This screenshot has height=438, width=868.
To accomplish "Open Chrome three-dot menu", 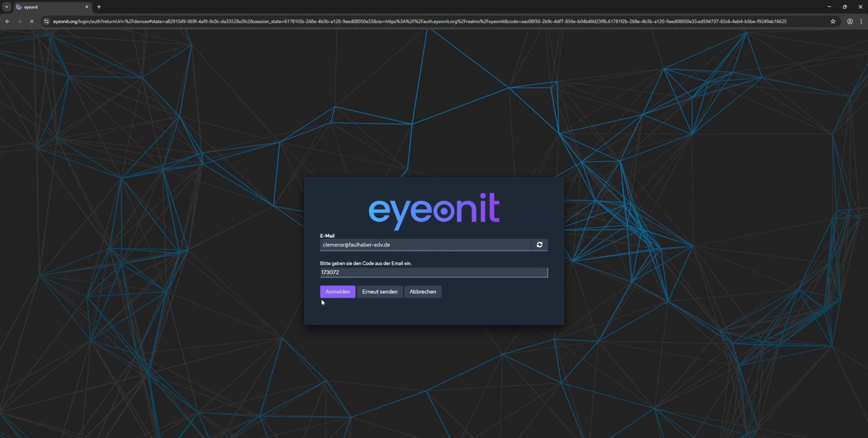I will click(x=861, y=21).
